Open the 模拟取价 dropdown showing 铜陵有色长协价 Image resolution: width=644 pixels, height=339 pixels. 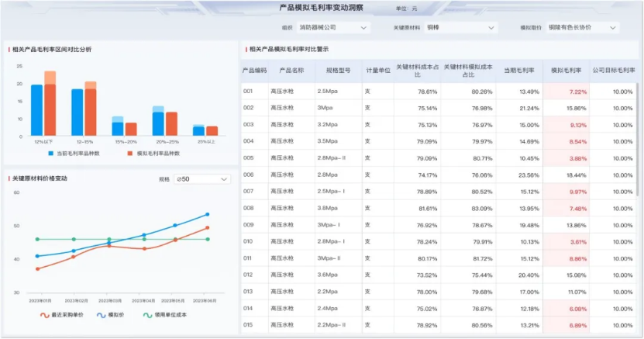point(583,27)
